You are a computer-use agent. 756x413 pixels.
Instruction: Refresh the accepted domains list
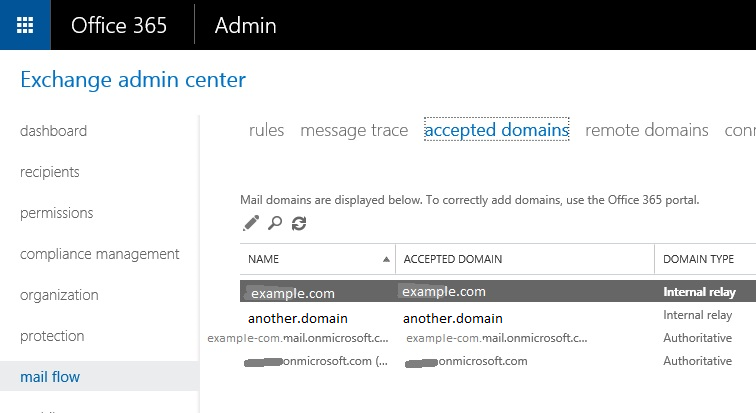[x=298, y=223]
